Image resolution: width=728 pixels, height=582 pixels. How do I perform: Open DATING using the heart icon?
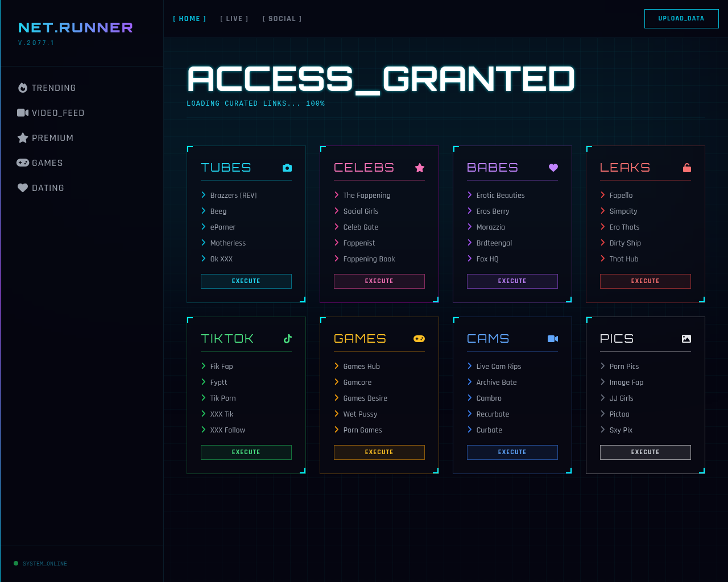tap(22, 188)
